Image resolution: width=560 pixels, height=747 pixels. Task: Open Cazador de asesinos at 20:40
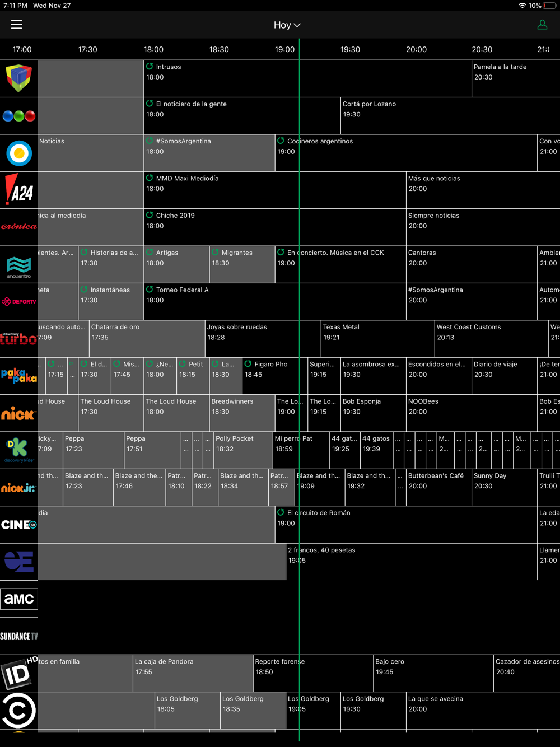[526, 674]
